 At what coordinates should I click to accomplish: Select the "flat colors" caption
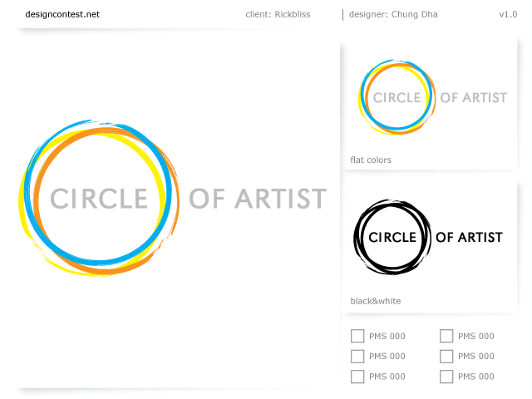[371, 160]
